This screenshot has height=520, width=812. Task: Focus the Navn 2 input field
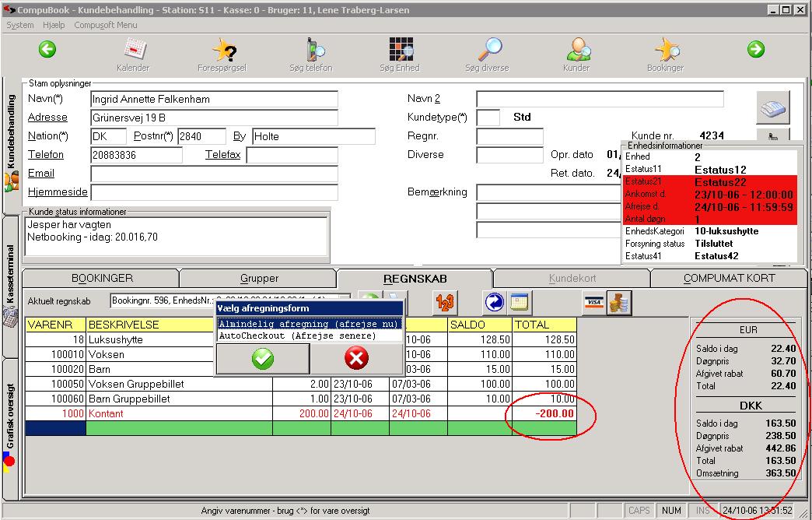[600, 99]
